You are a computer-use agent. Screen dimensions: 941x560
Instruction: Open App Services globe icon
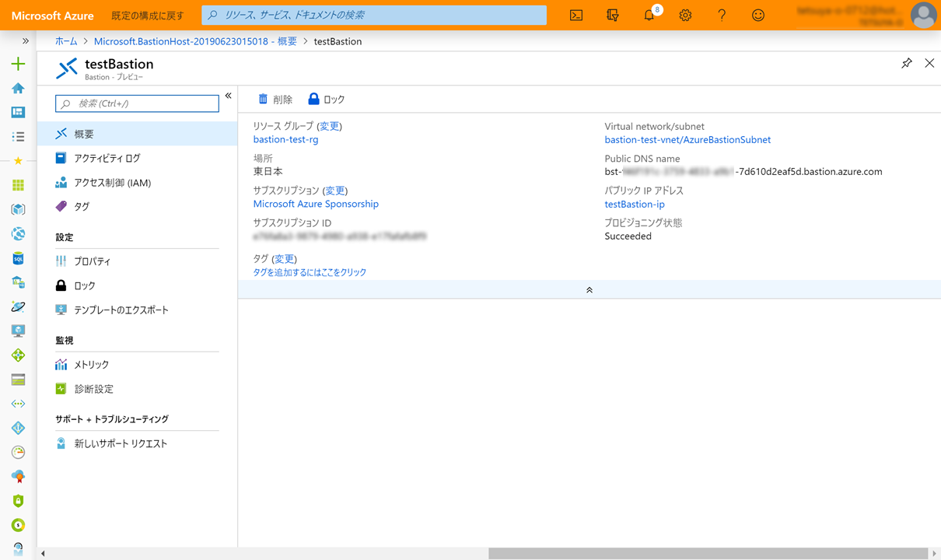pos(18,233)
